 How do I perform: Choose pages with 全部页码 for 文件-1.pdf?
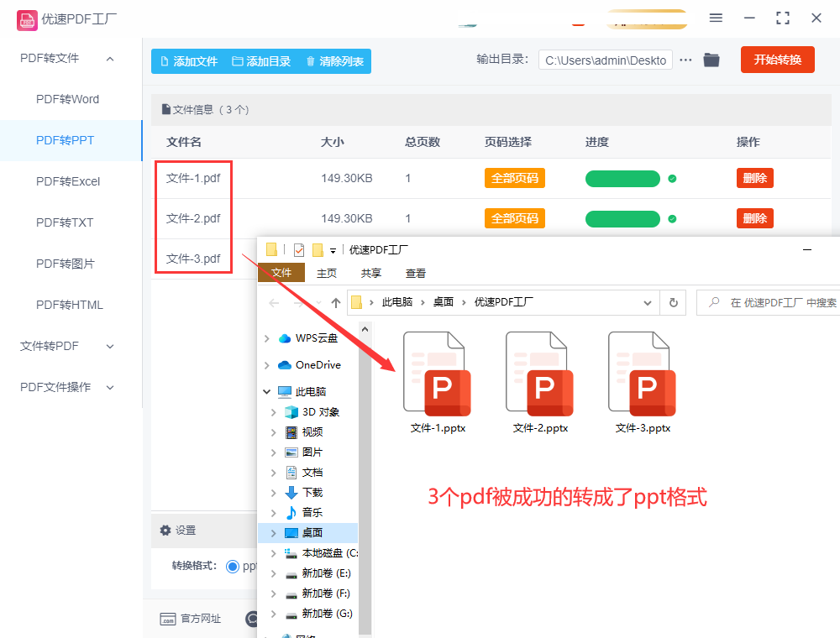[514, 178]
